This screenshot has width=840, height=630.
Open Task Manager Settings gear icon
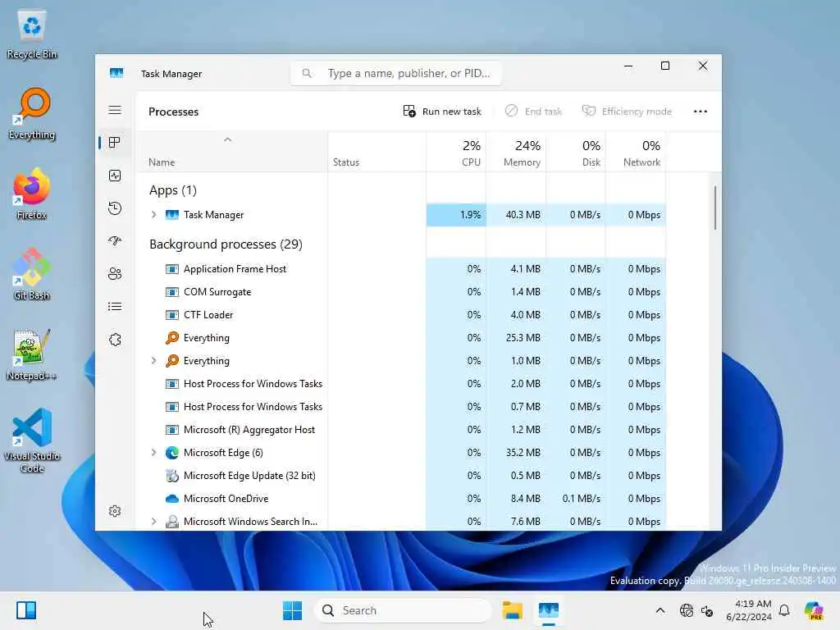(x=115, y=511)
